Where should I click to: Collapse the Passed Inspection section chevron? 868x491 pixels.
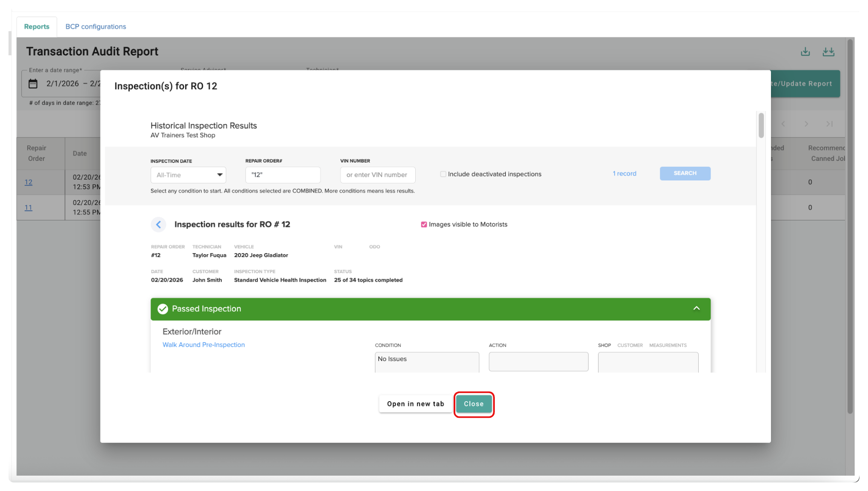click(696, 308)
